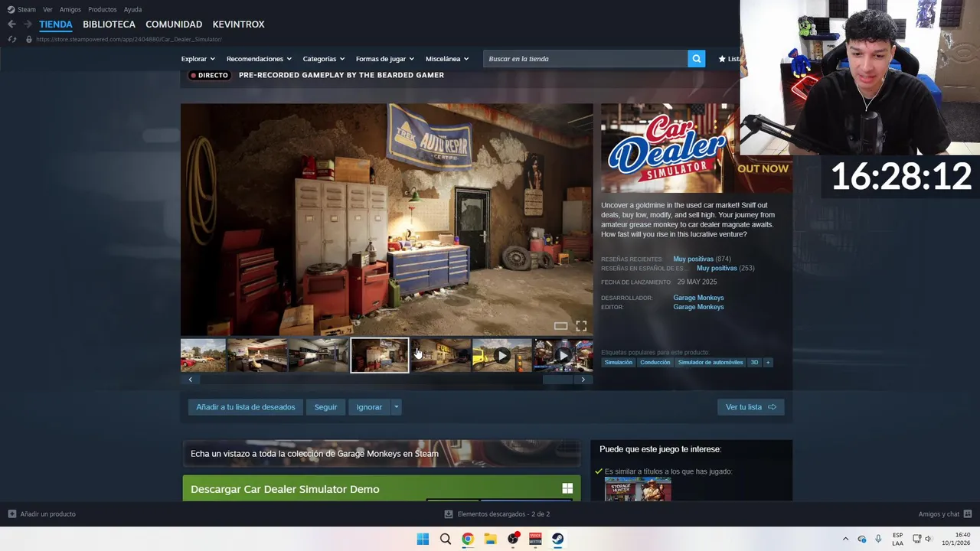Switch to the TIENDA tab
The height and width of the screenshot is (551, 980).
click(x=56, y=24)
